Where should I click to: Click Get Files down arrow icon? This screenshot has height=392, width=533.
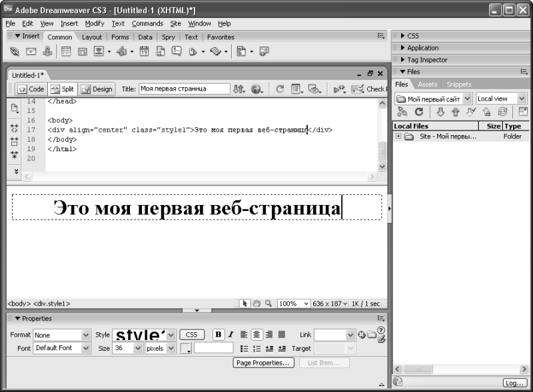pyautogui.click(x=440, y=112)
